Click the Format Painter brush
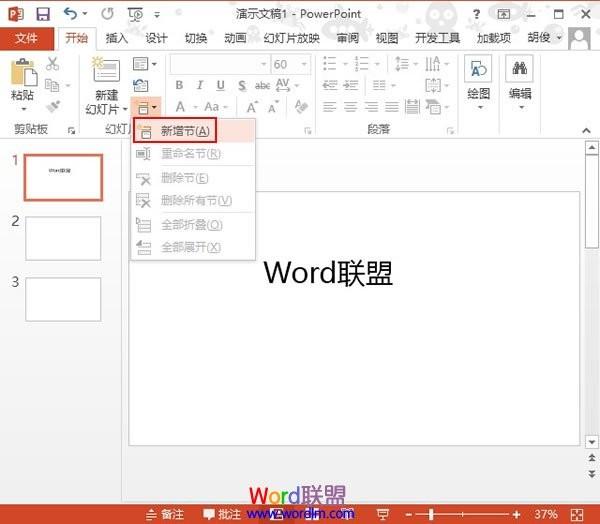 pos(52,106)
